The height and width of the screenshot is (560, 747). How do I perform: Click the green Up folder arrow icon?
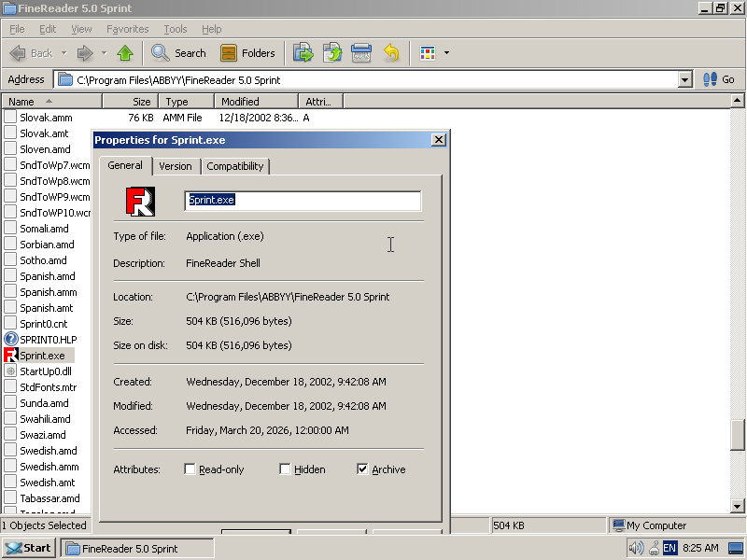click(x=125, y=53)
